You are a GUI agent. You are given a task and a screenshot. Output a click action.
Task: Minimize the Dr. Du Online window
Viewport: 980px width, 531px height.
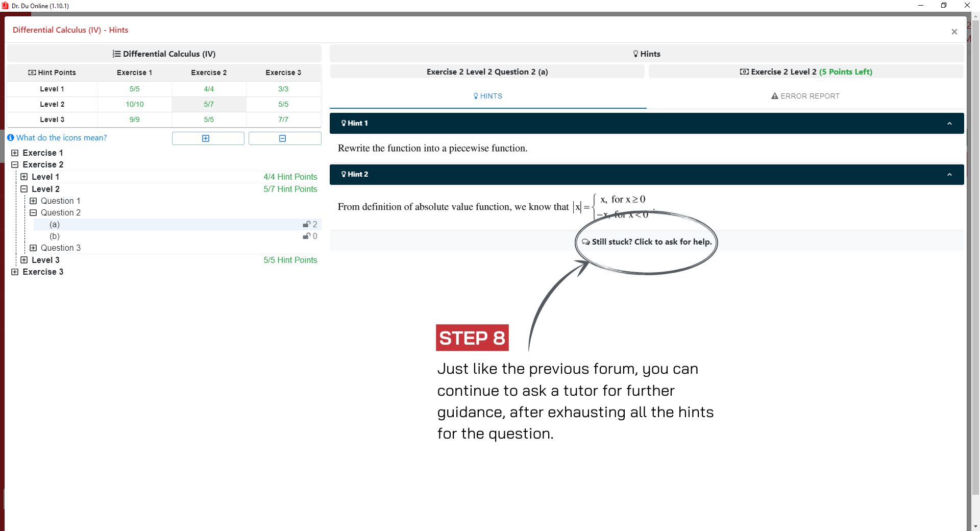pos(921,6)
